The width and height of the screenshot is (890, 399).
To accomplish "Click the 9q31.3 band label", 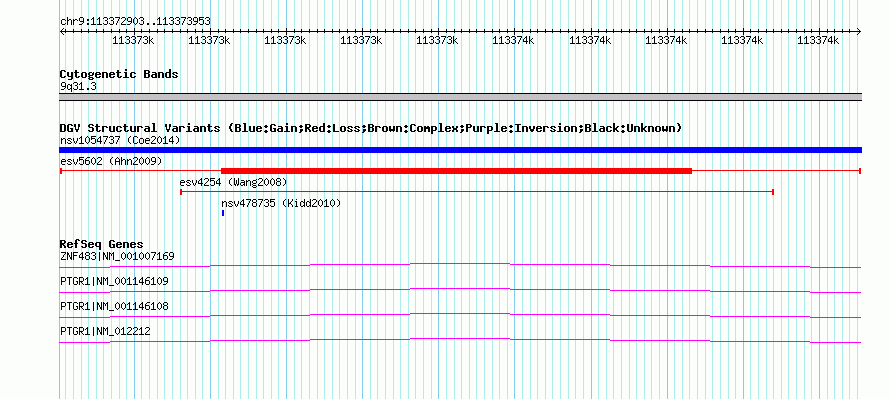I will pos(78,86).
